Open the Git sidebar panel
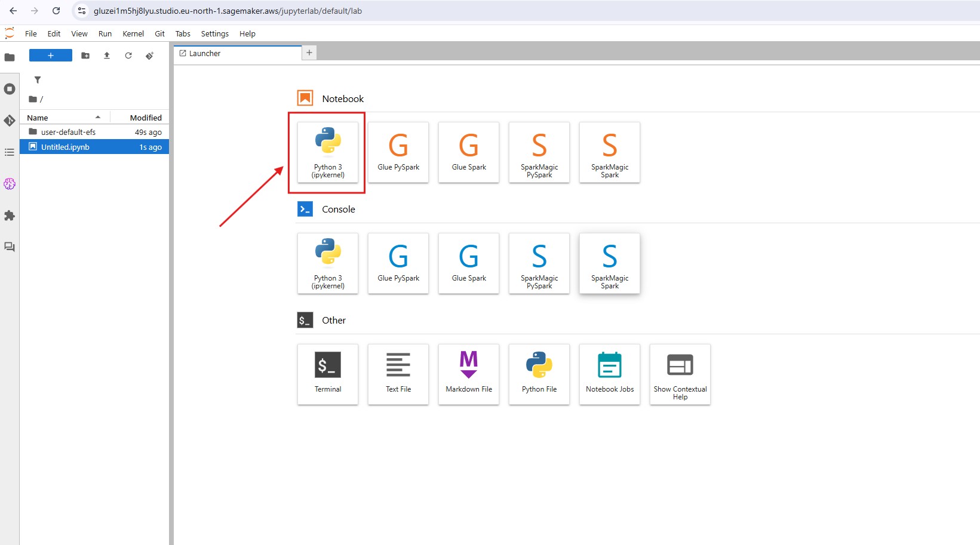Image resolution: width=980 pixels, height=545 pixels. (10, 121)
